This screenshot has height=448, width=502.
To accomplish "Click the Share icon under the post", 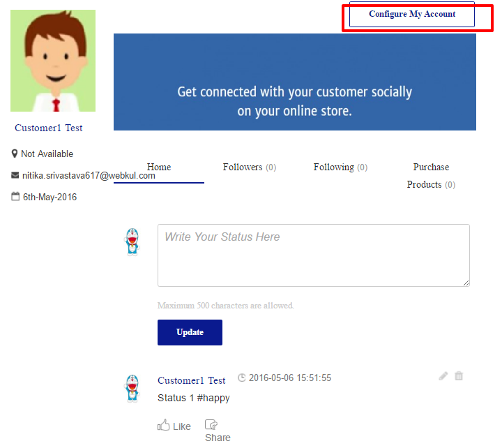I will [x=211, y=424].
